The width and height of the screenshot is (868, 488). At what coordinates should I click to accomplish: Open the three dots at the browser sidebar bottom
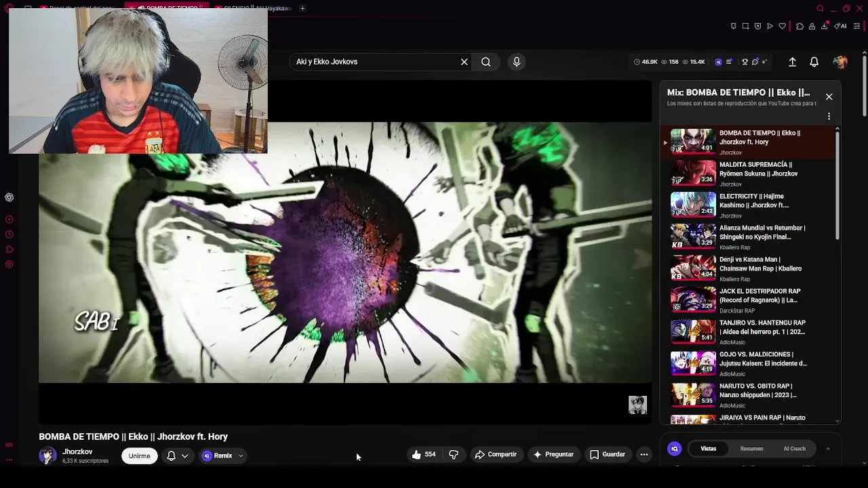pos(9,460)
